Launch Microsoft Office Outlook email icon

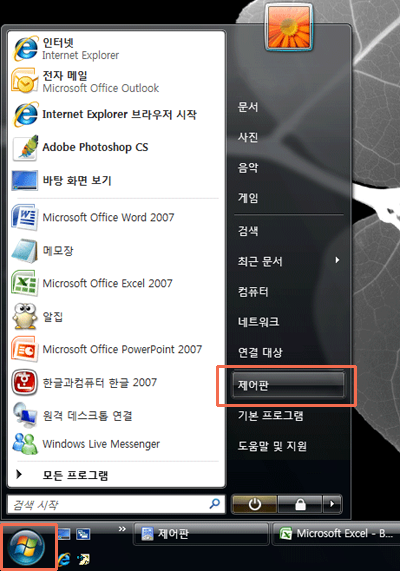pos(24,81)
